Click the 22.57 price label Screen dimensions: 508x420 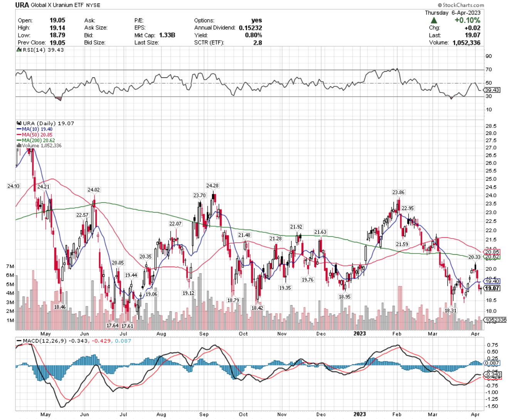point(82,215)
